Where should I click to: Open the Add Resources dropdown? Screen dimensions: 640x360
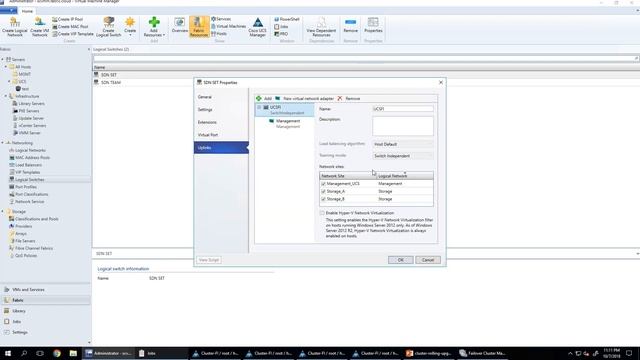pos(154,27)
